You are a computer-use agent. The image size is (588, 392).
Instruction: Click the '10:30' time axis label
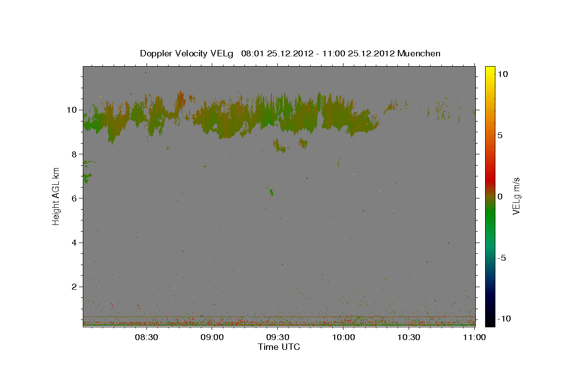click(x=409, y=337)
